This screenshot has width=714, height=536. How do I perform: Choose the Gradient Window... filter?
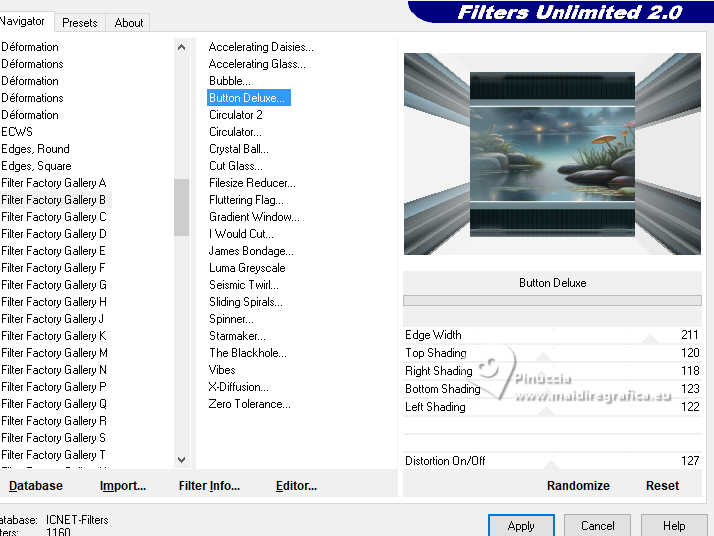coord(254,217)
